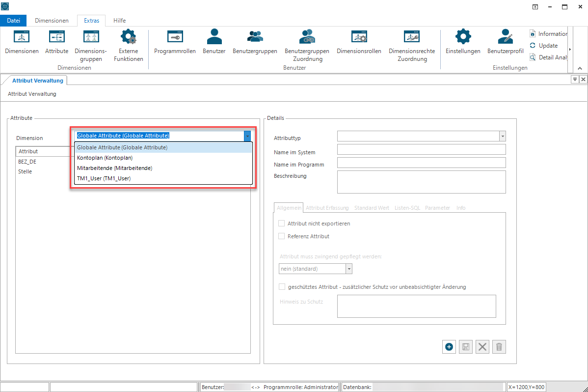Image resolution: width=588 pixels, height=392 pixels.
Task: Toggle Referenz Attribut checkbox
Action: click(282, 236)
